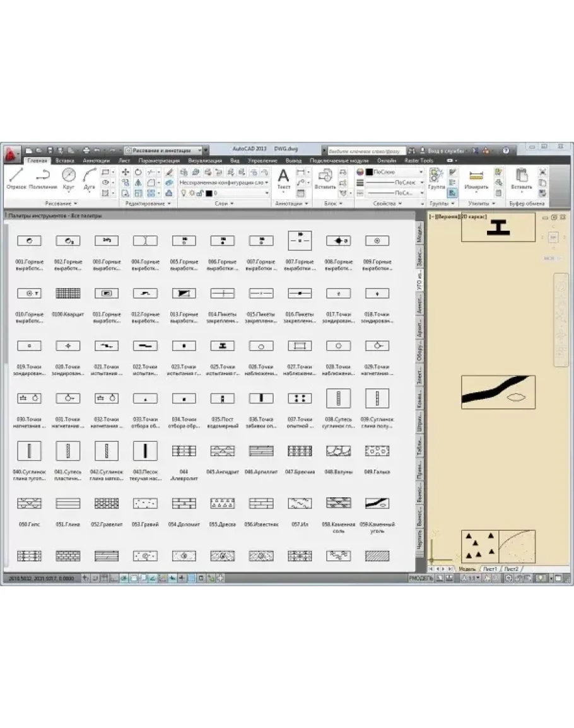Insert the 051.Глина hatch palette item
Viewport: 574px width, 728px height.
(x=67, y=504)
